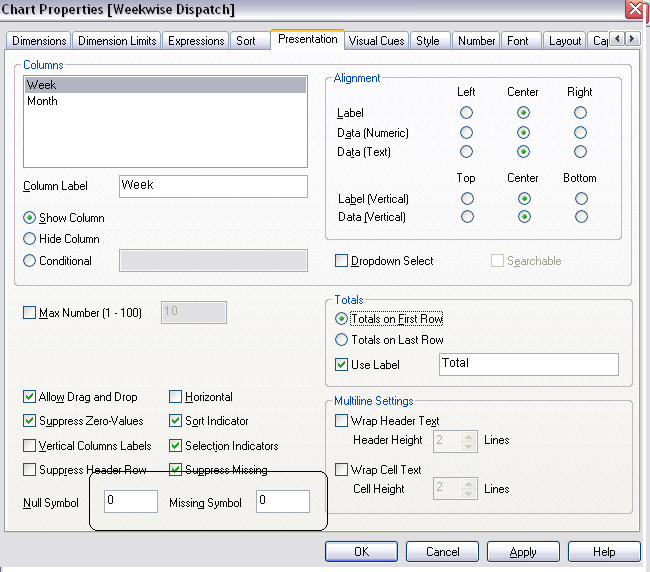Enable the Dropdown Select checkbox
This screenshot has width=650, height=572.
(342, 261)
